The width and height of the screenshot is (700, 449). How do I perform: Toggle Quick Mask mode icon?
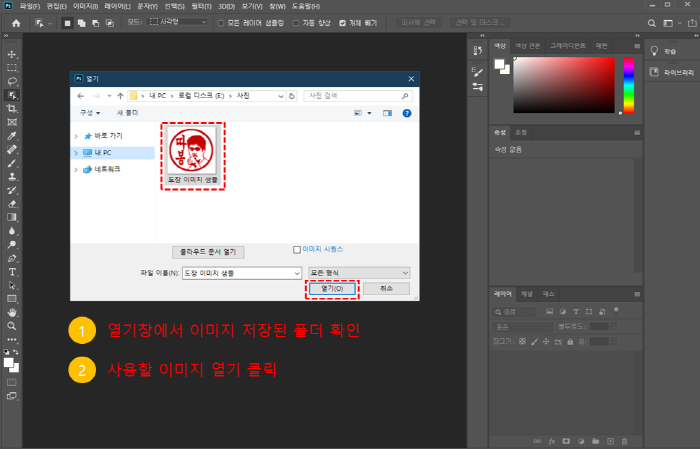(12, 382)
